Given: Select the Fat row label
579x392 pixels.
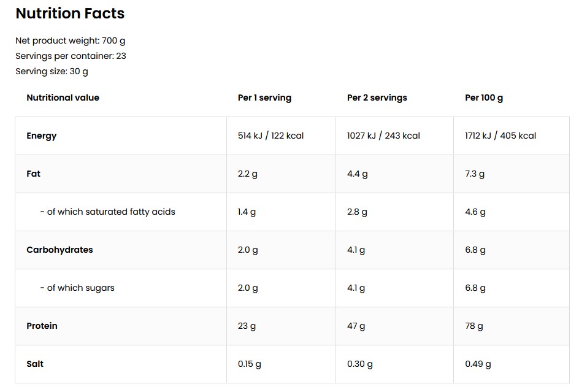Looking at the screenshot, I should 33,174.
